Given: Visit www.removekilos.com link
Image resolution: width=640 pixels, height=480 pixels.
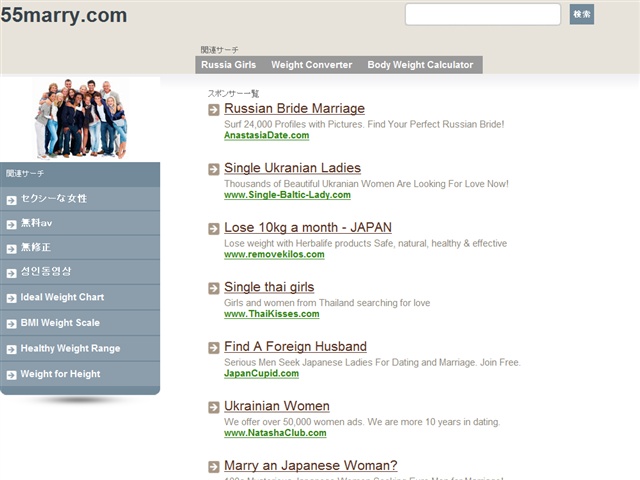Looking at the screenshot, I should 274,255.
